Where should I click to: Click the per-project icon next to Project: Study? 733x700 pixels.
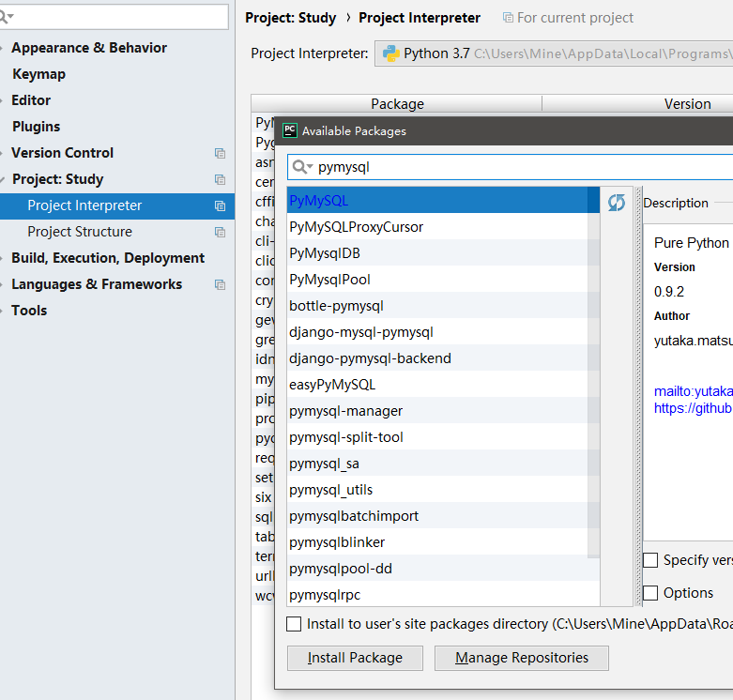pos(220,179)
